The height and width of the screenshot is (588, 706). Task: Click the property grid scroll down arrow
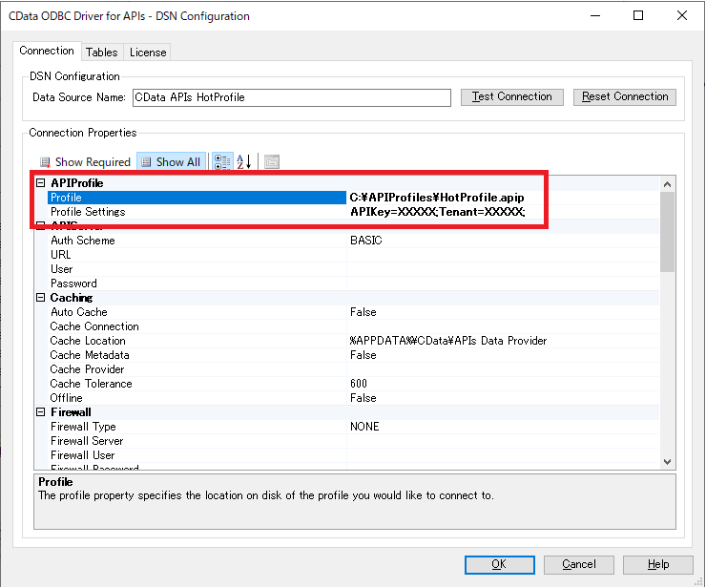667,462
